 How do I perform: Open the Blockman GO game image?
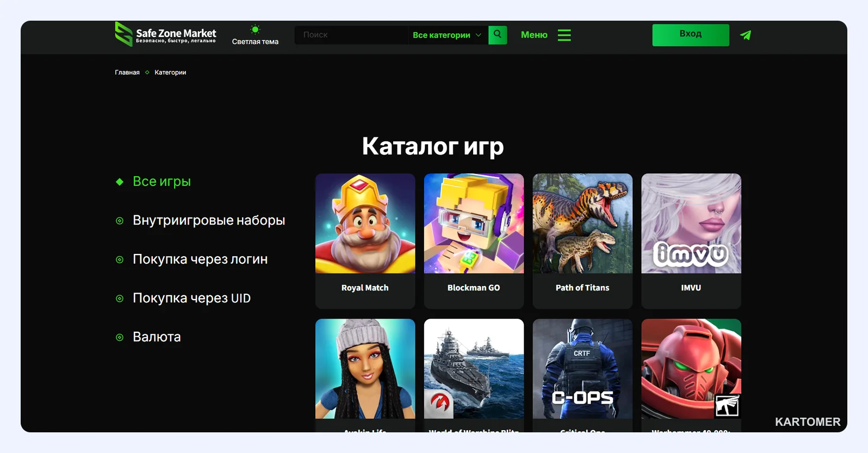(474, 224)
